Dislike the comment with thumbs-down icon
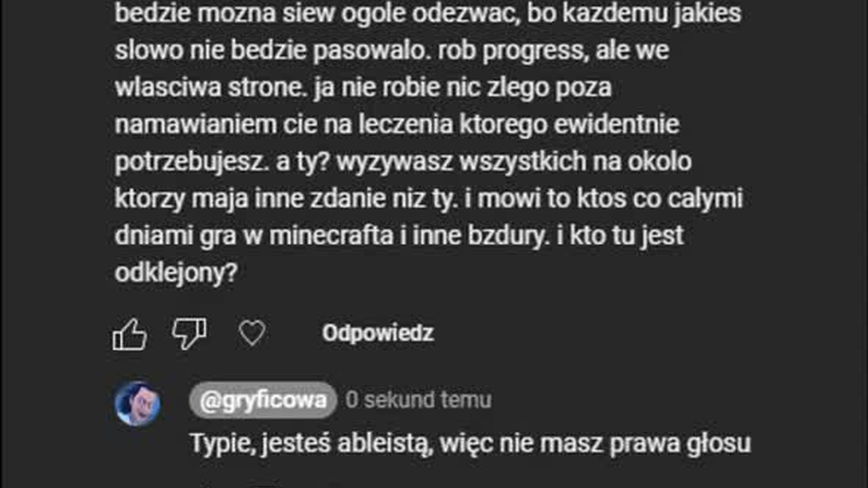Screen dimensions: 868x488 [x=189, y=334]
